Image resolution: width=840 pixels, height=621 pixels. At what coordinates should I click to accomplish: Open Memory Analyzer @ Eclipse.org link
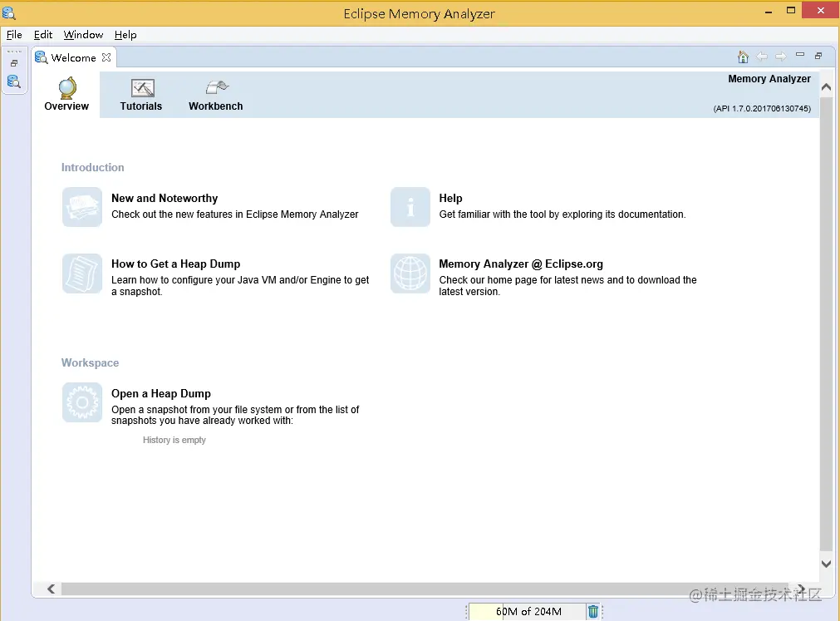pos(521,264)
